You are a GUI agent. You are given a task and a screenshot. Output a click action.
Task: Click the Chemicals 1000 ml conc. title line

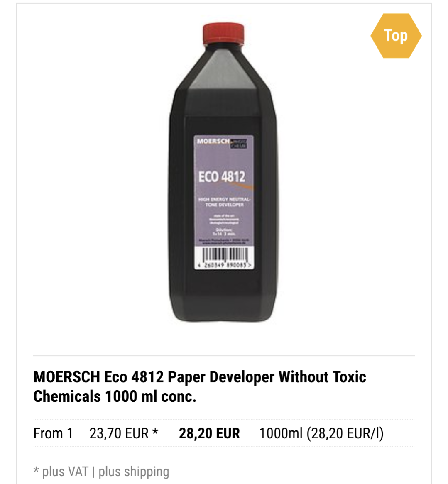115,396
